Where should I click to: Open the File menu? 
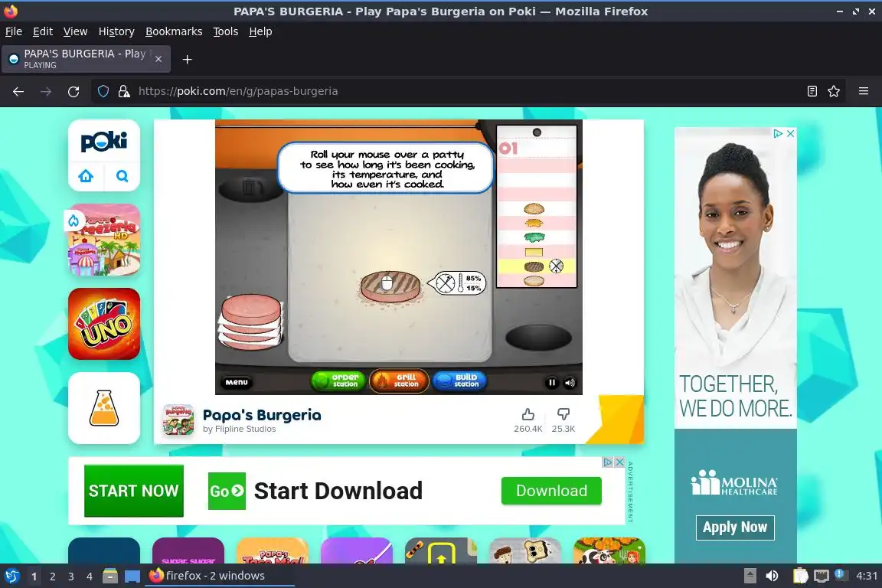[14, 31]
